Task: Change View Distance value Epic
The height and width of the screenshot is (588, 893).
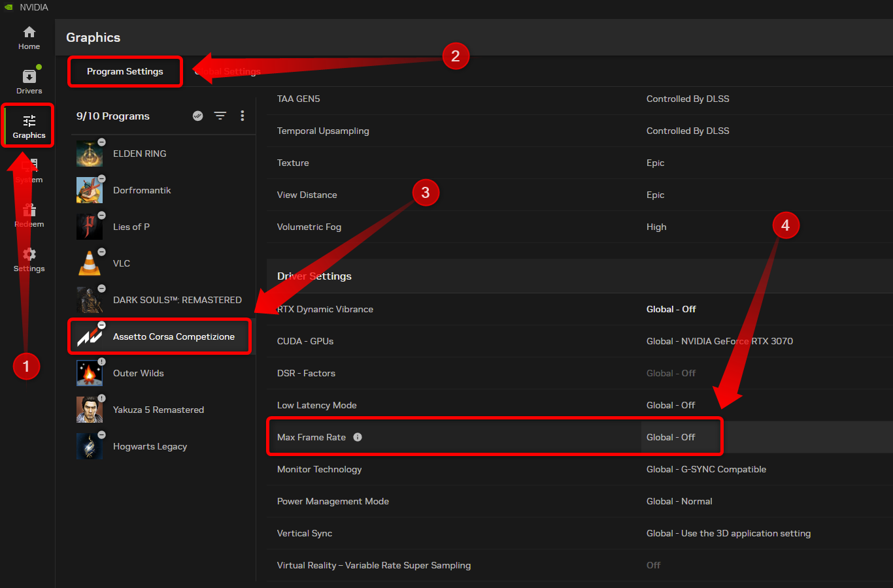Action: [655, 195]
